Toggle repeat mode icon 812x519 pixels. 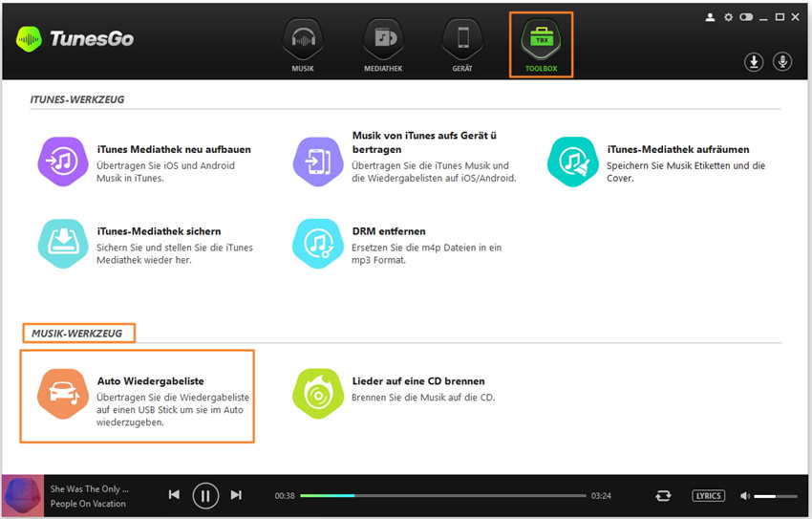[x=663, y=496]
